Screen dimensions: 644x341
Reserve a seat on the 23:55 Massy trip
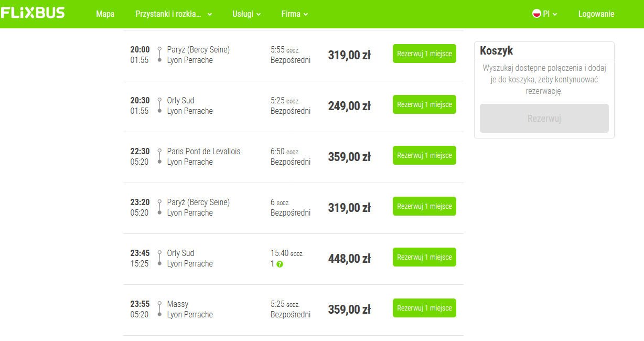coord(424,308)
